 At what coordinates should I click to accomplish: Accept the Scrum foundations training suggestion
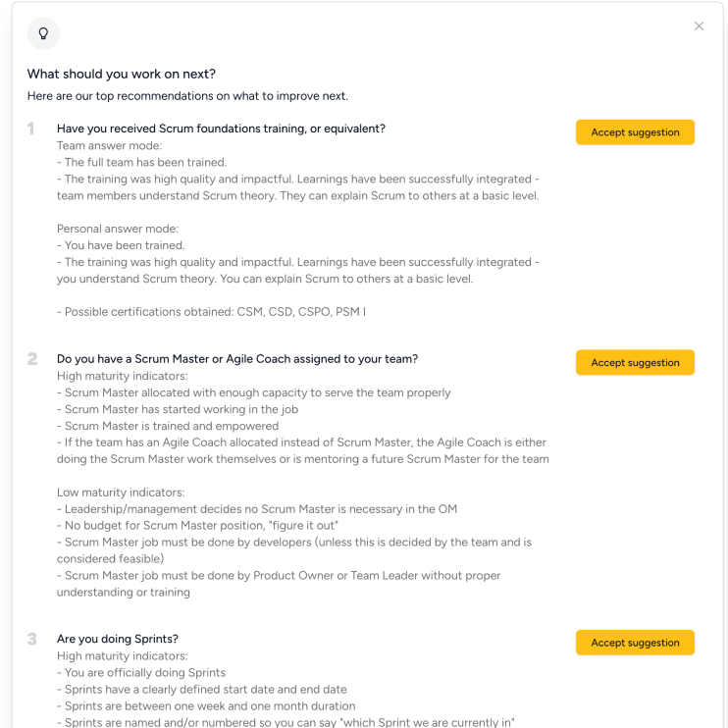tap(635, 132)
